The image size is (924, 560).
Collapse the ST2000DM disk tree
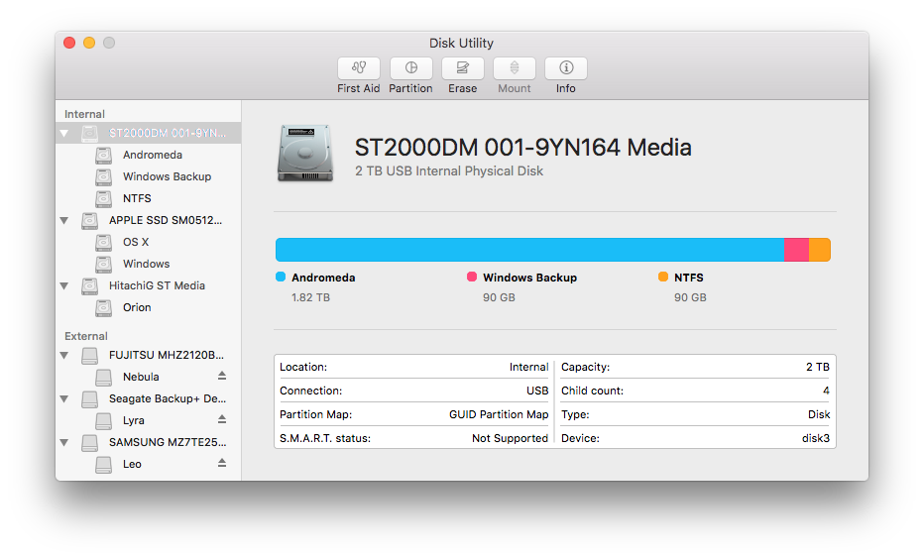coord(64,134)
